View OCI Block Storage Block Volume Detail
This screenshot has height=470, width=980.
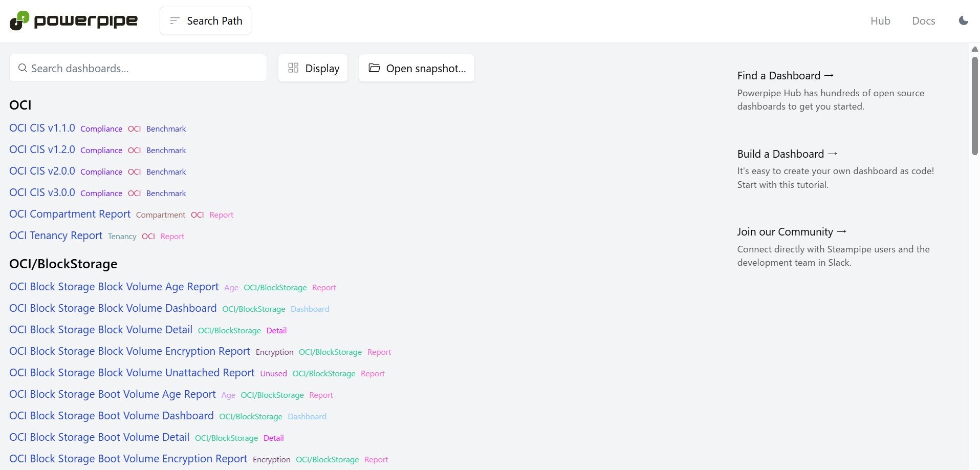pyautogui.click(x=101, y=330)
